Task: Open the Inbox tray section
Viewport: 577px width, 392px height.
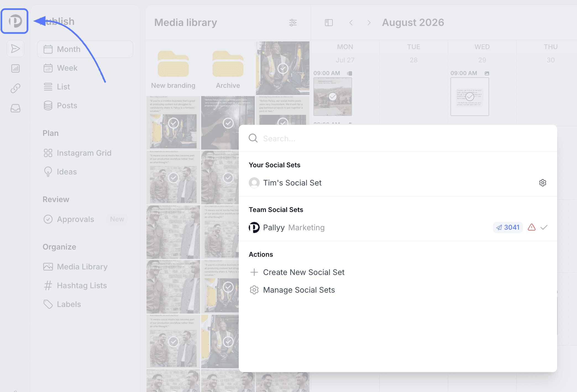Action: point(15,108)
